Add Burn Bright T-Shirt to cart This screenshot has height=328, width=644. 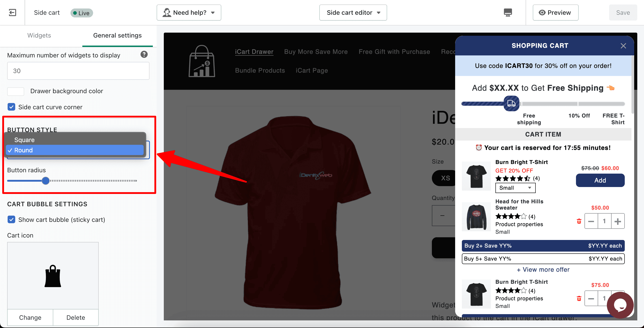coord(600,180)
